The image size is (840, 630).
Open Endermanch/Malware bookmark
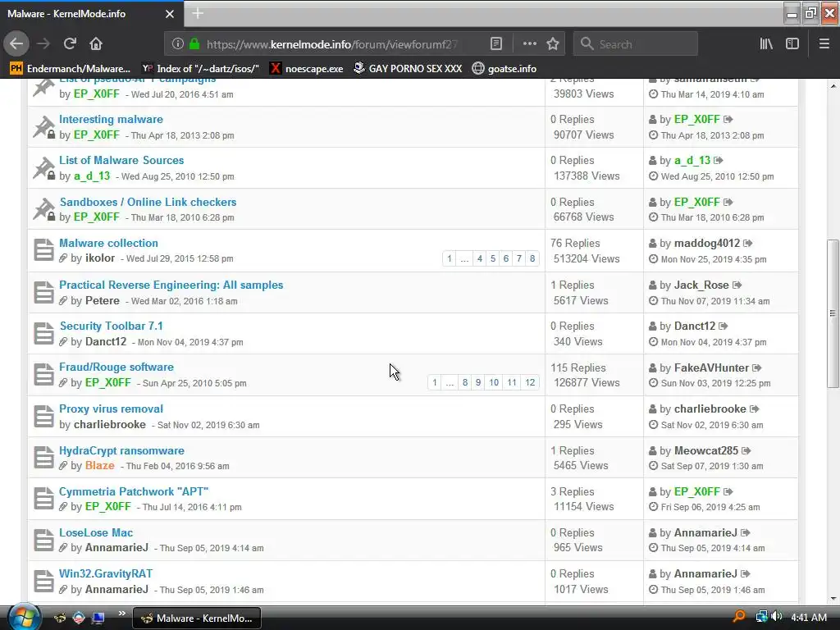71,69
